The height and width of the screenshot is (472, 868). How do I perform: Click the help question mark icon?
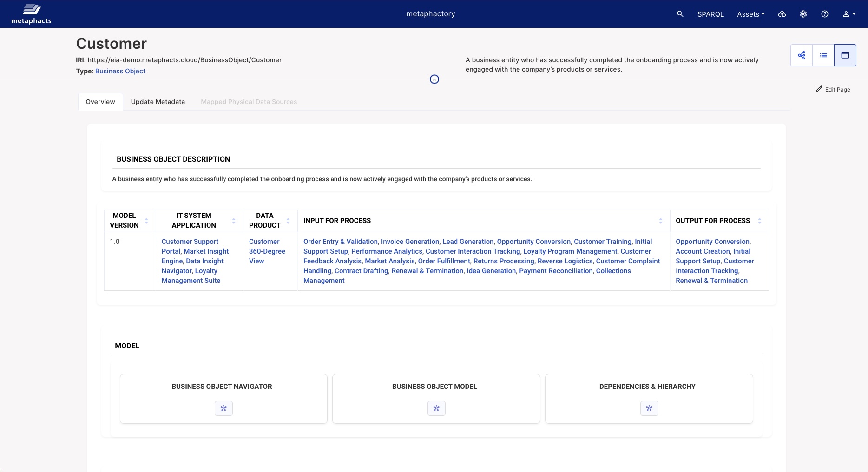click(x=824, y=14)
